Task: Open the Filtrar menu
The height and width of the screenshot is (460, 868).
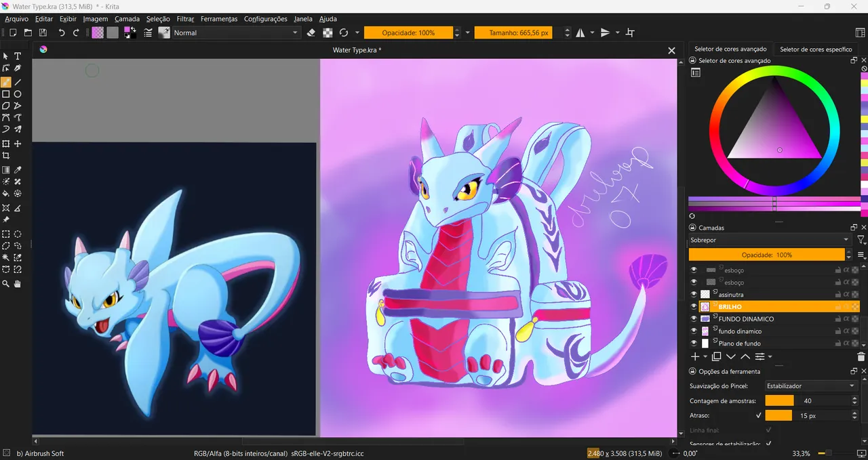Action: [x=185, y=19]
